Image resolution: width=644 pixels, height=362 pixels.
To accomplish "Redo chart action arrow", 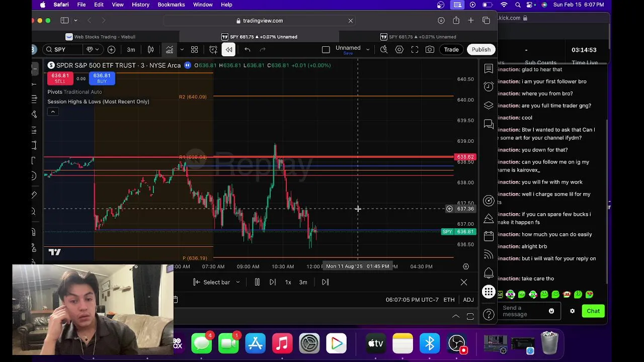I will pos(263,49).
